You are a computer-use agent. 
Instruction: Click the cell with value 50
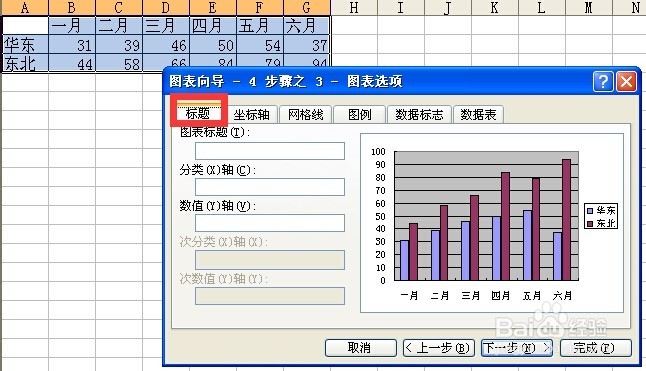click(x=213, y=44)
